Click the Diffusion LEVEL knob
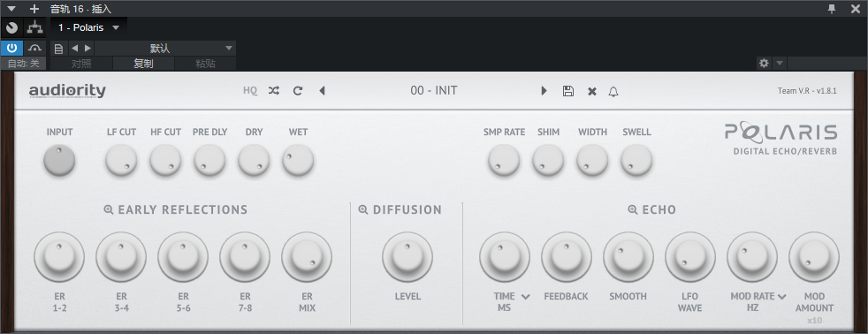 pyautogui.click(x=407, y=257)
